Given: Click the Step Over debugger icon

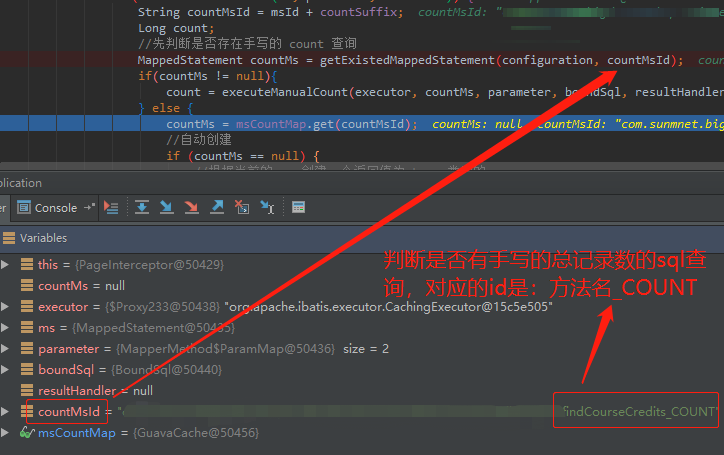Looking at the screenshot, I should [x=142, y=207].
